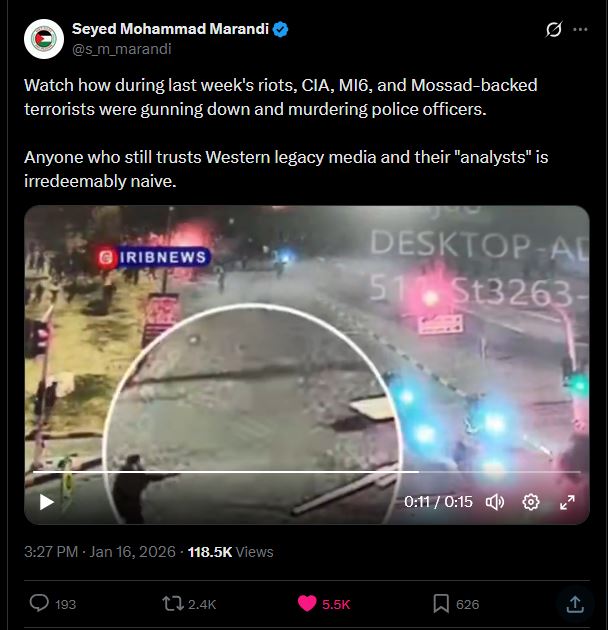
Task: Open the 3:27 PM Jan 16, 2026 timestamp
Action: [x=100, y=552]
